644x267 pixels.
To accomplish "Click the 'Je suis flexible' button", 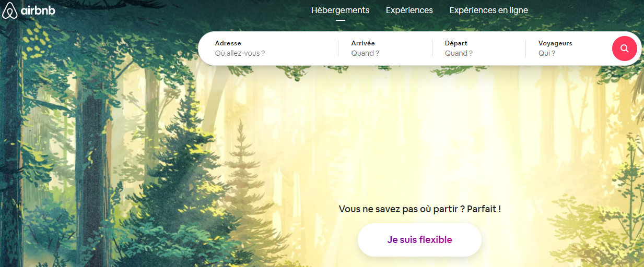I will pos(419,240).
